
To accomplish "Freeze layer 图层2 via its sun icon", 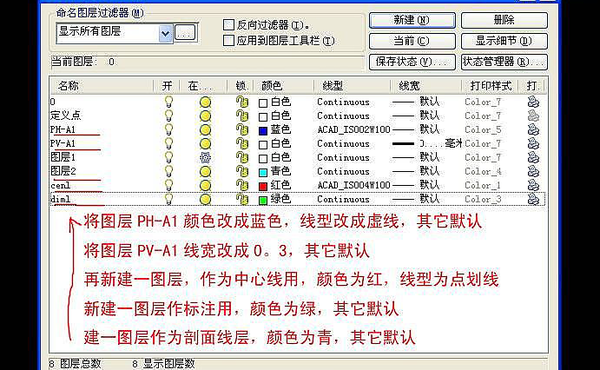I will pyautogui.click(x=205, y=171).
